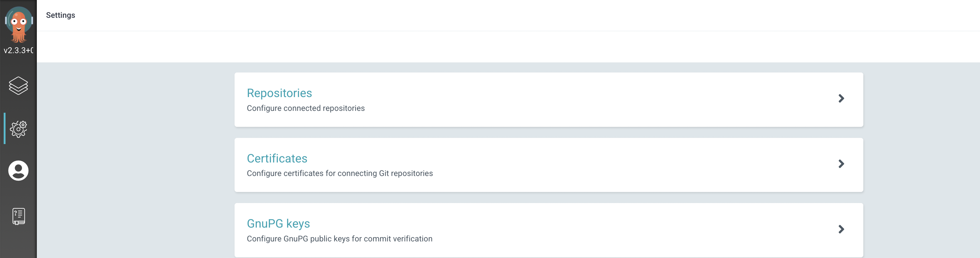This screenshot has width=980, height=258.
Task: Open Documentation via the book icon
Action: coord(18,216)
